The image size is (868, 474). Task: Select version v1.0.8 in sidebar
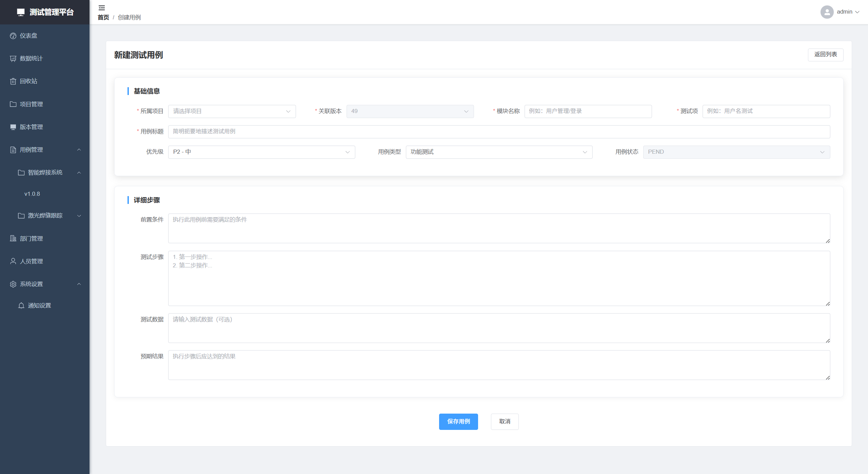coord(32,194)
